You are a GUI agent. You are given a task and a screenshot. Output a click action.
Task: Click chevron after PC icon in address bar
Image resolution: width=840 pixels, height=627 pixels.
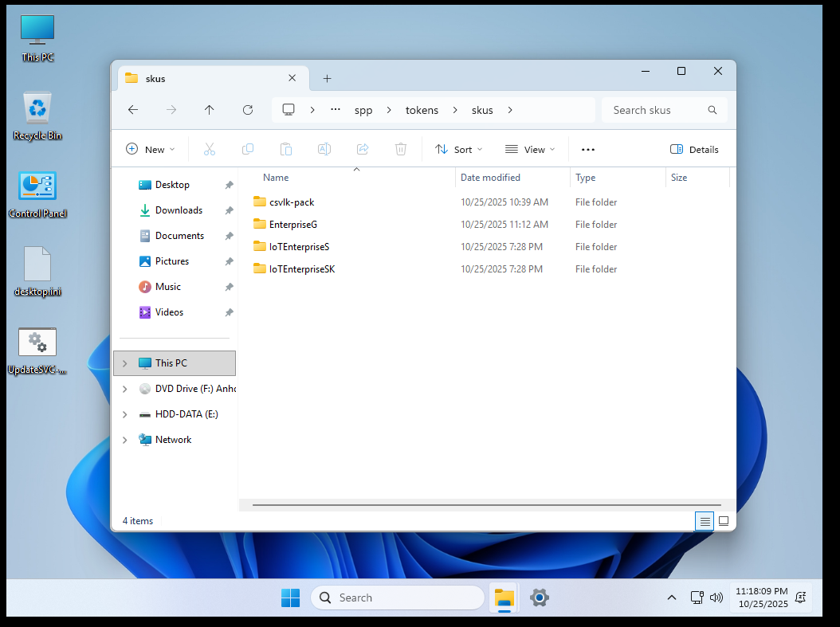(312, 110)
